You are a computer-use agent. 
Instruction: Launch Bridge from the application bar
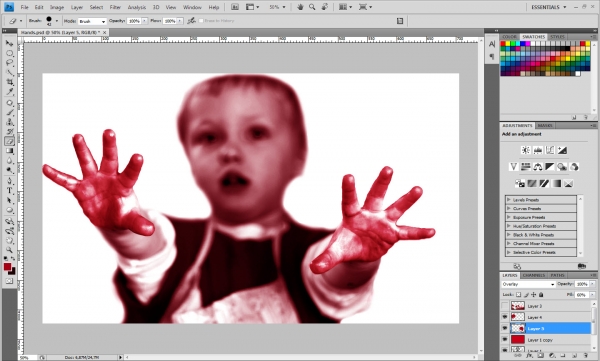(x=235, y=7)
